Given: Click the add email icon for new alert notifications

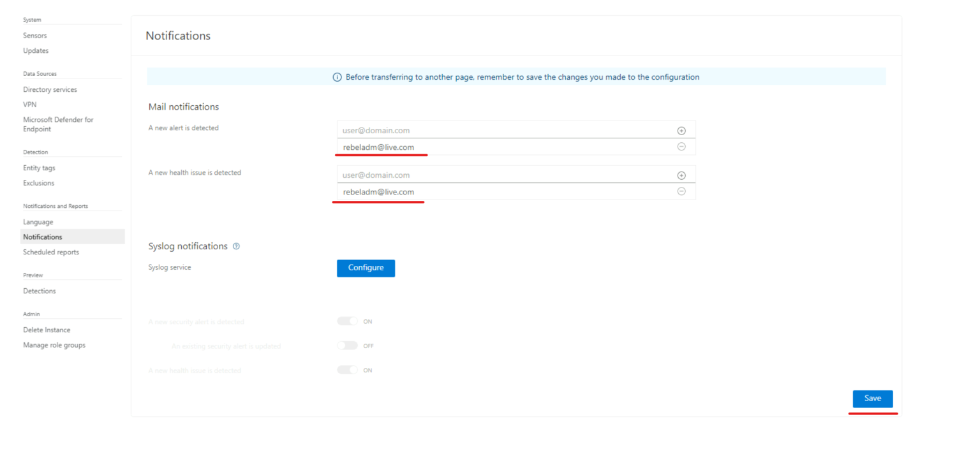Looking at the screenshot, I should 681,130.
